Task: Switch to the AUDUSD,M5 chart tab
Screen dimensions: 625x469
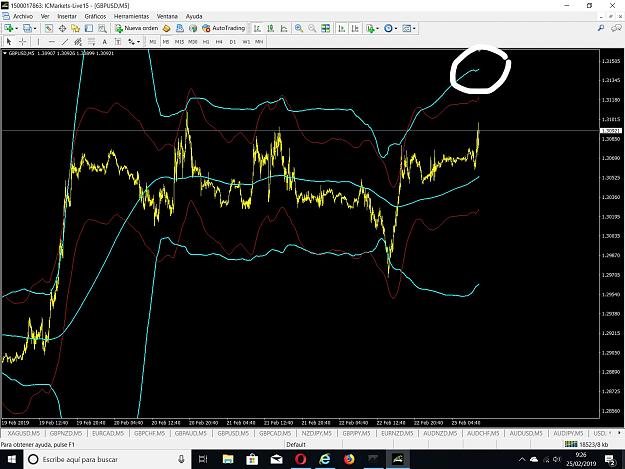Action: coord(526,433)
